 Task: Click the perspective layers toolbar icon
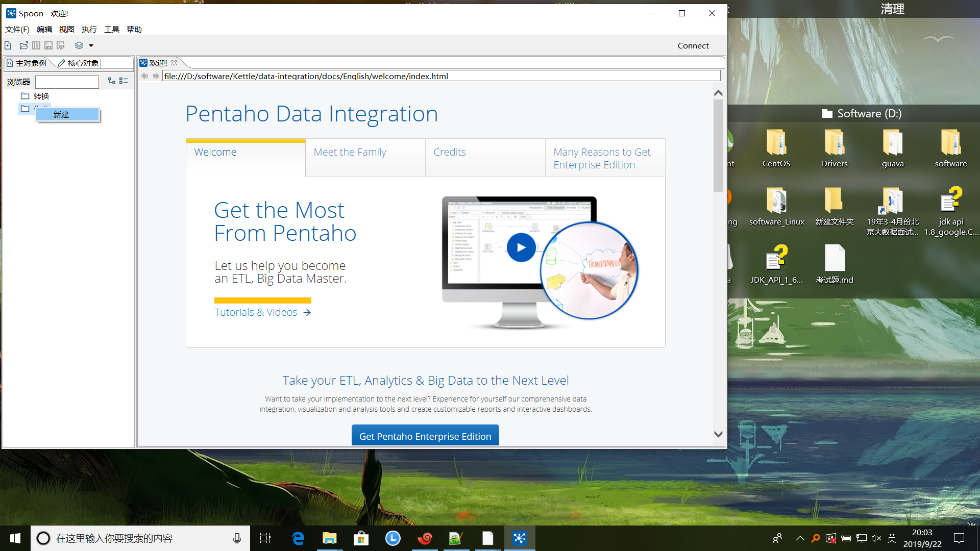(79, 45)
